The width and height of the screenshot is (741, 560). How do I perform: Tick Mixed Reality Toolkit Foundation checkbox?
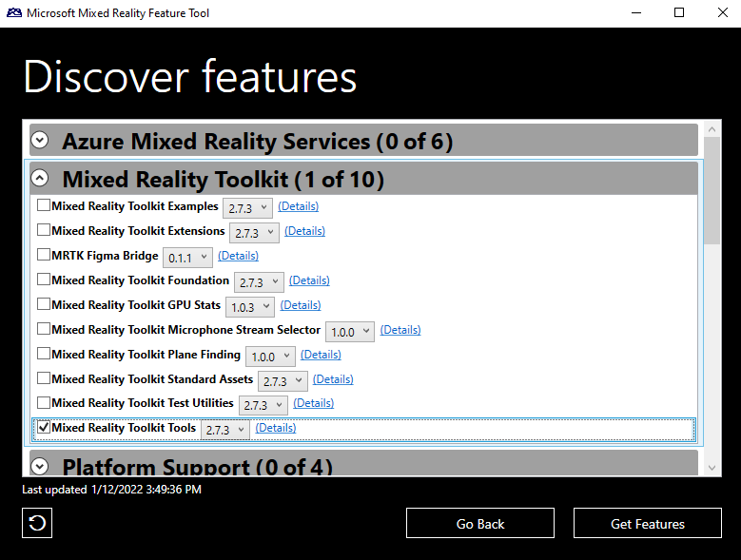click(x=44, y=280)
